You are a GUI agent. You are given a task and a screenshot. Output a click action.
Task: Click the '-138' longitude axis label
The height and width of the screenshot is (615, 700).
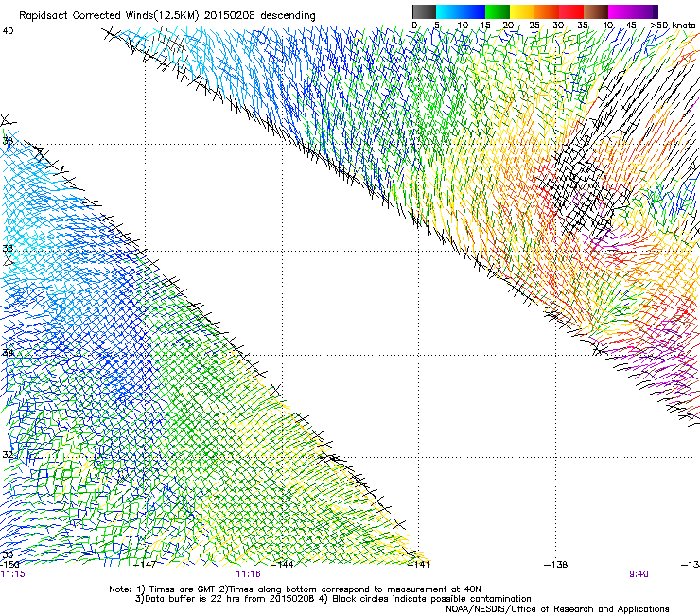556,565
